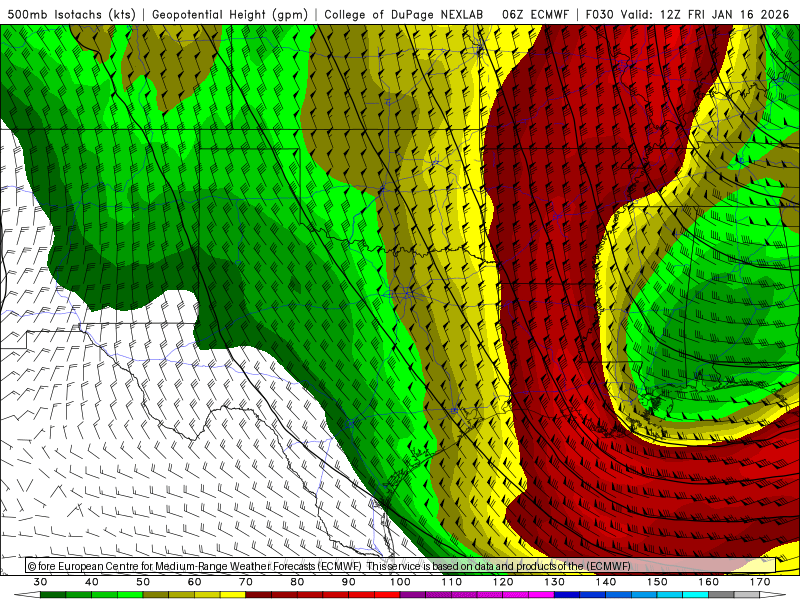Click the '140' legend value

606,582
